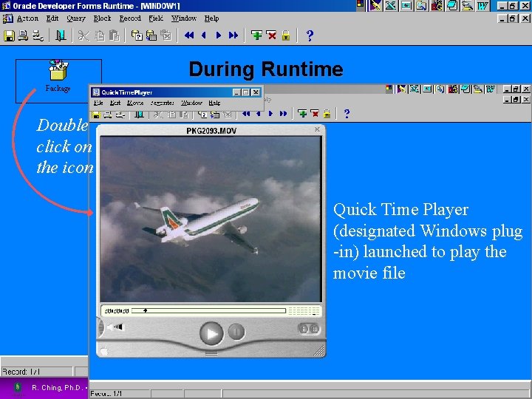
Task: Click last record double arrow in lower inner toolbar
Action: (x=283, y=113)
